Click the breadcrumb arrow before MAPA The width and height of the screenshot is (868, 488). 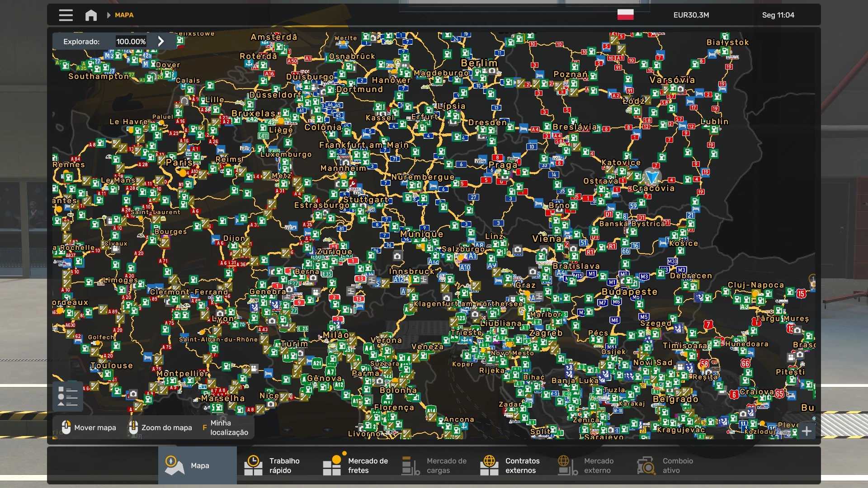108,15
